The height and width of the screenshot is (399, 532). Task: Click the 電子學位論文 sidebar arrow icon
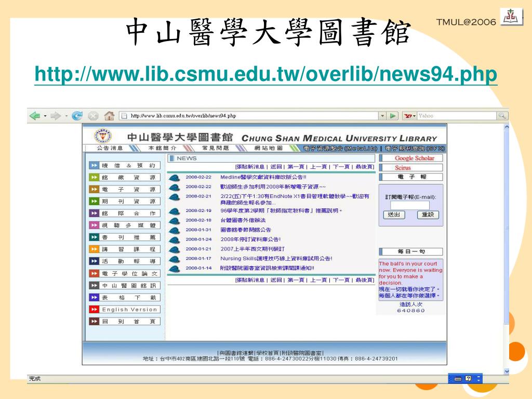pos(94,273)
